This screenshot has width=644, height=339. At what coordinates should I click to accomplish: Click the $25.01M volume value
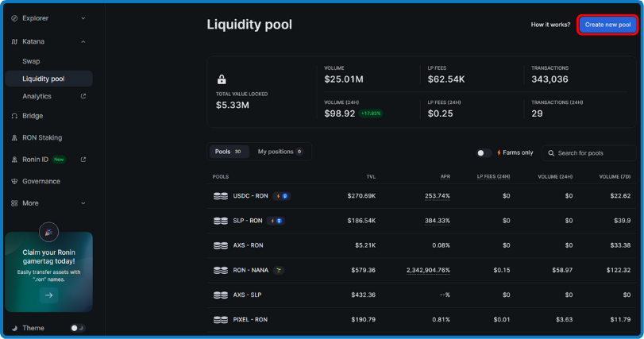click(344, 79)
